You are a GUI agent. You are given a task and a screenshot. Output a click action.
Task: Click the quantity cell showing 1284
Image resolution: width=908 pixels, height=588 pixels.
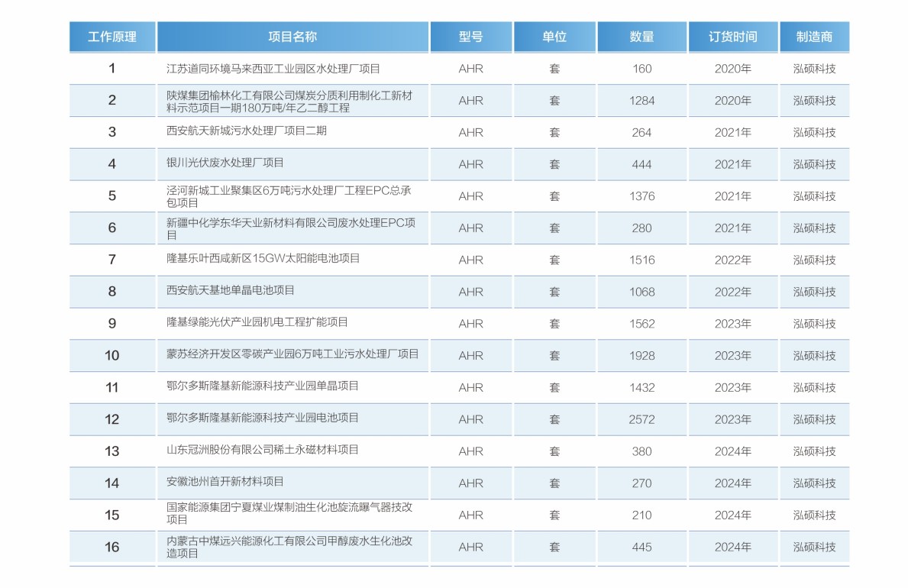[x=641, y=101]
